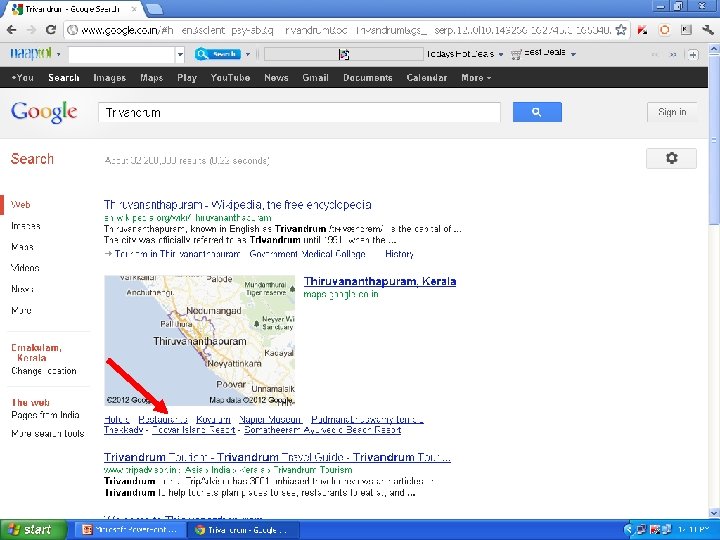This screenshot has width=720, height=540.
Task: Select Images in the left sidebar
Action: tap(26, 225)
